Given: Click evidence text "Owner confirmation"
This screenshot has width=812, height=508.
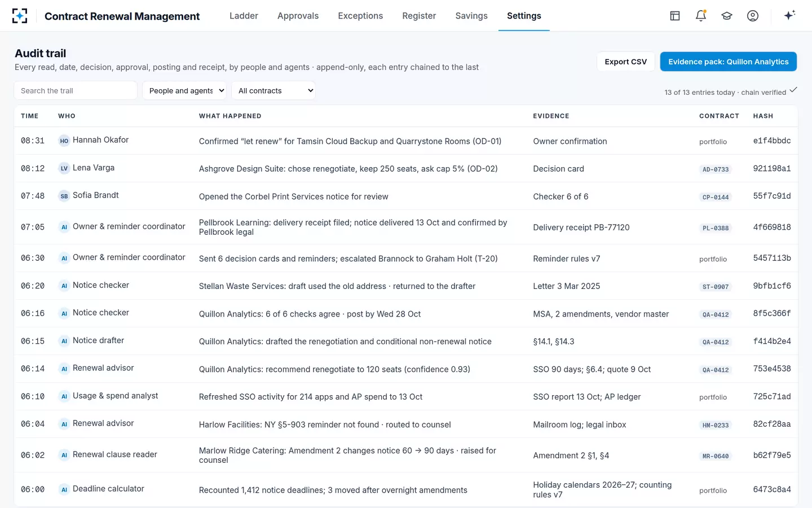Looking at the screenshot, I should 570,141.
